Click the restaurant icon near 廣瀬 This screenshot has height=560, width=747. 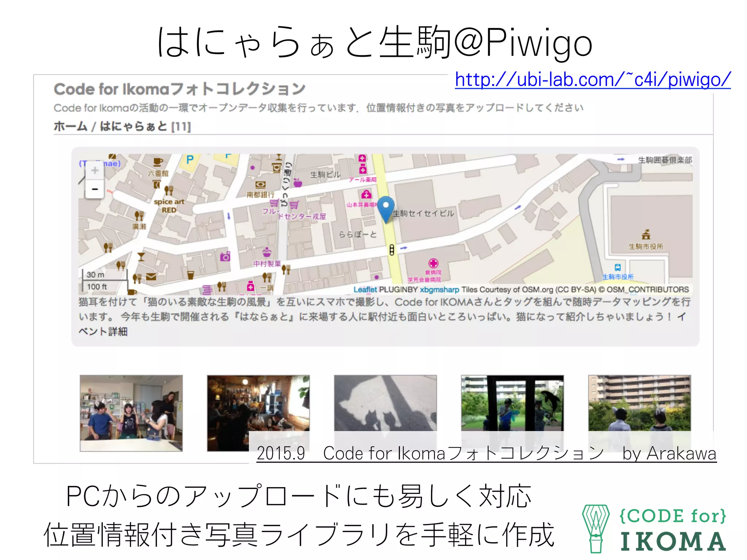click(x=139, y=216)
